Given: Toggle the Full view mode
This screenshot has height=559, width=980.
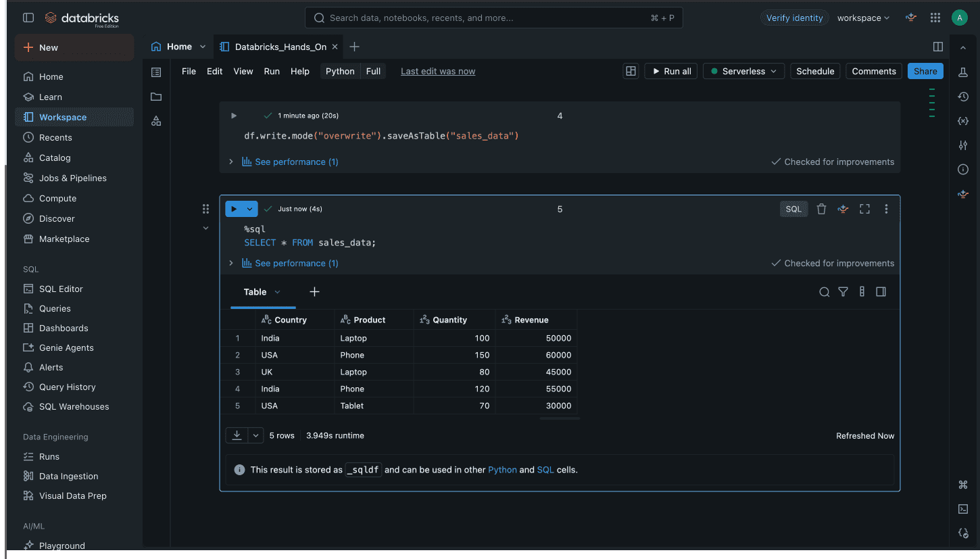Looking at the screenshot, I should [x=373, y=72].
